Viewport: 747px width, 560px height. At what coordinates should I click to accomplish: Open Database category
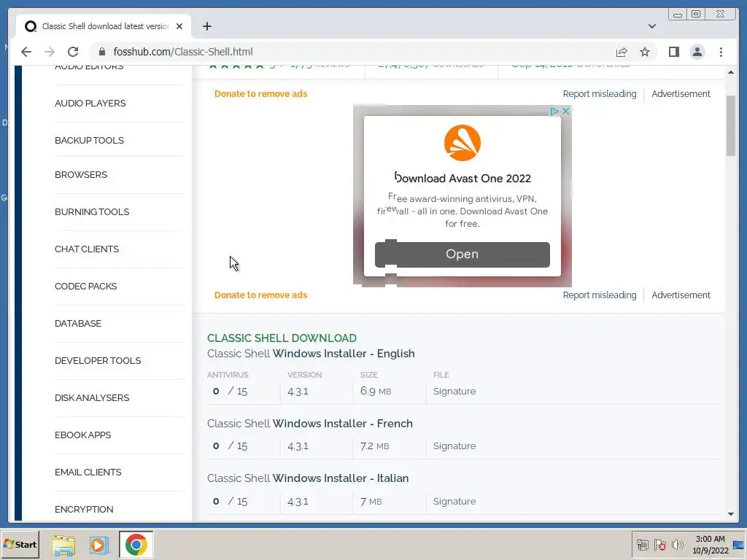tap(78, 323)
